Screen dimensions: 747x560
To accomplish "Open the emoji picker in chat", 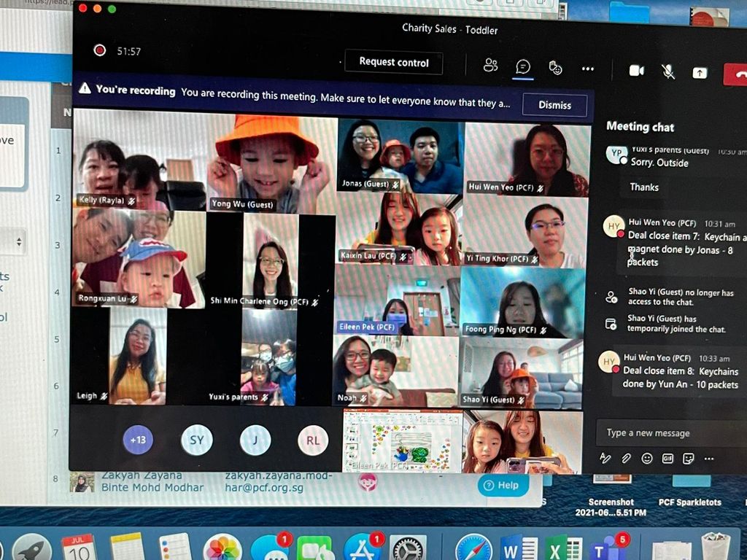I will 646,458.
